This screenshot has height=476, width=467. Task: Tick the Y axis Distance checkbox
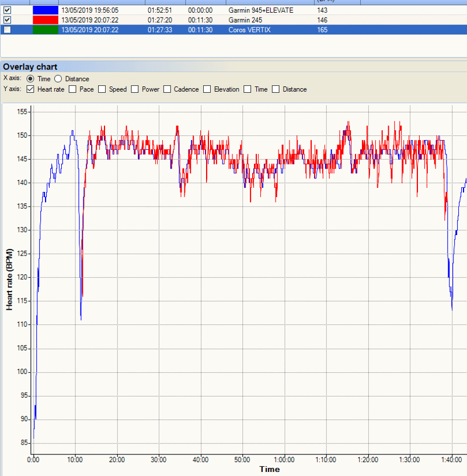(276, 89)
